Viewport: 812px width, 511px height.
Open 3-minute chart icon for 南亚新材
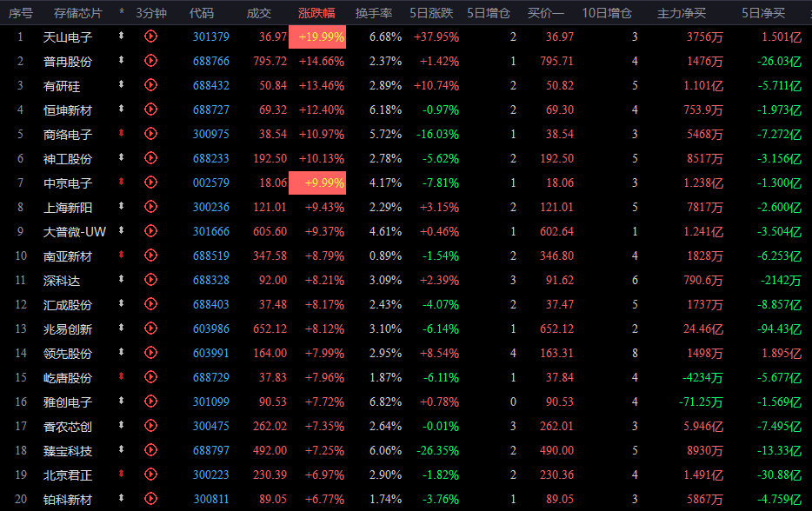click(150, 255)
